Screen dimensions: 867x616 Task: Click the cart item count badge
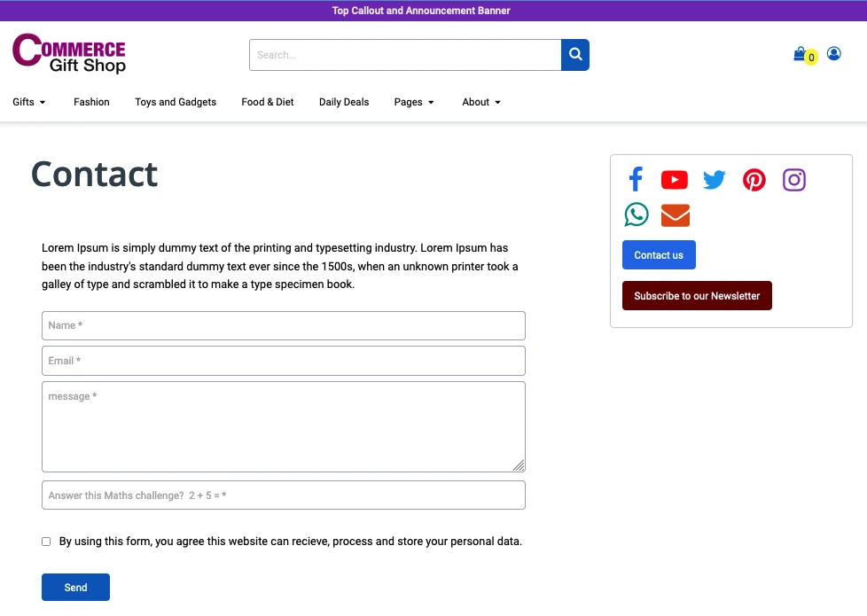coord(811,58)
